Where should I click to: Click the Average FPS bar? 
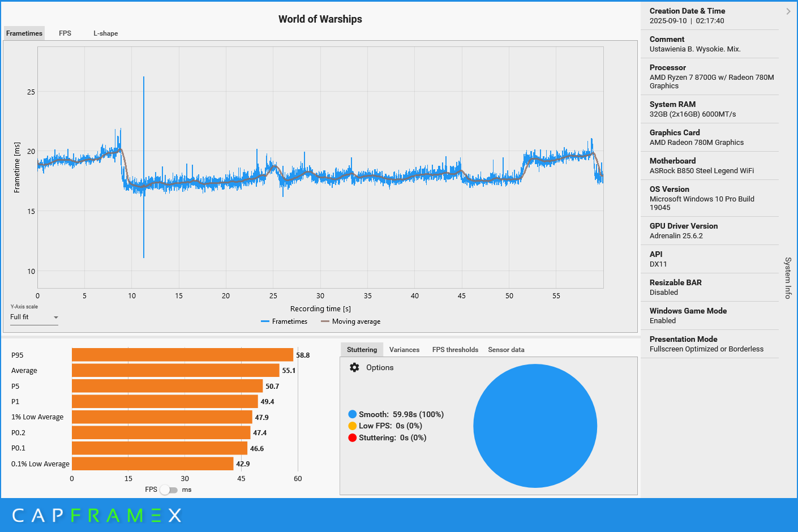click(175, 370)
